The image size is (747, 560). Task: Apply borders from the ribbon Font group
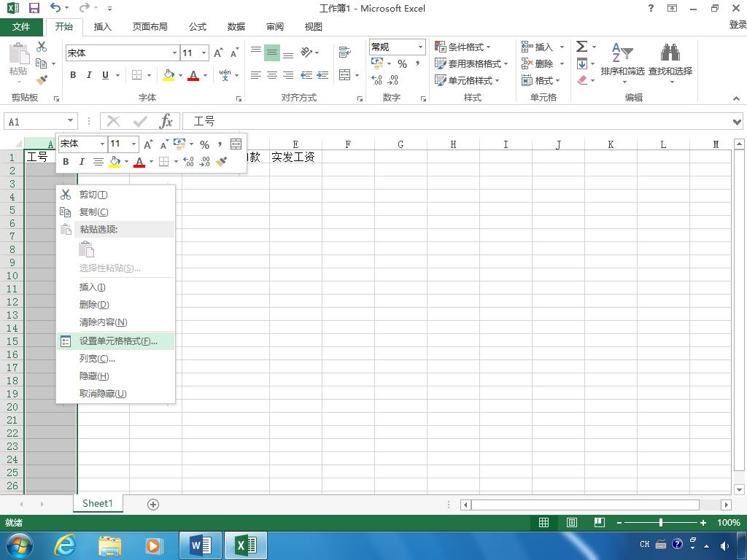pyautogui.click(x=136, y=75)
